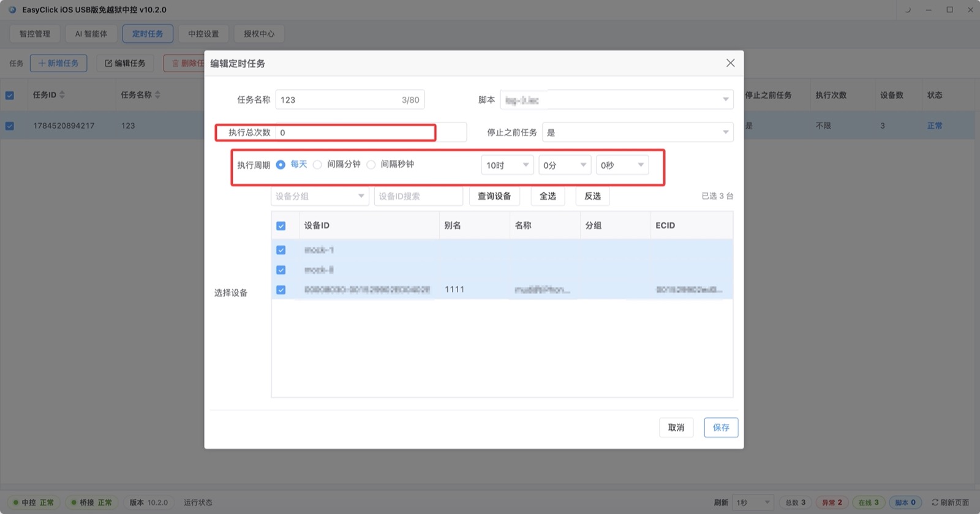Click the 反选 button

[593, 196]
